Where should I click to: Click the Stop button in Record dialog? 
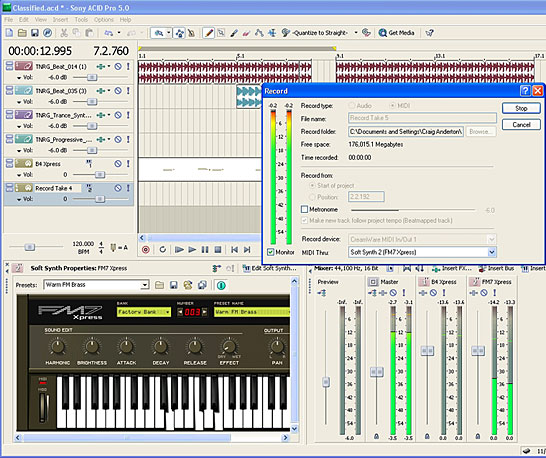coord(521,108)
